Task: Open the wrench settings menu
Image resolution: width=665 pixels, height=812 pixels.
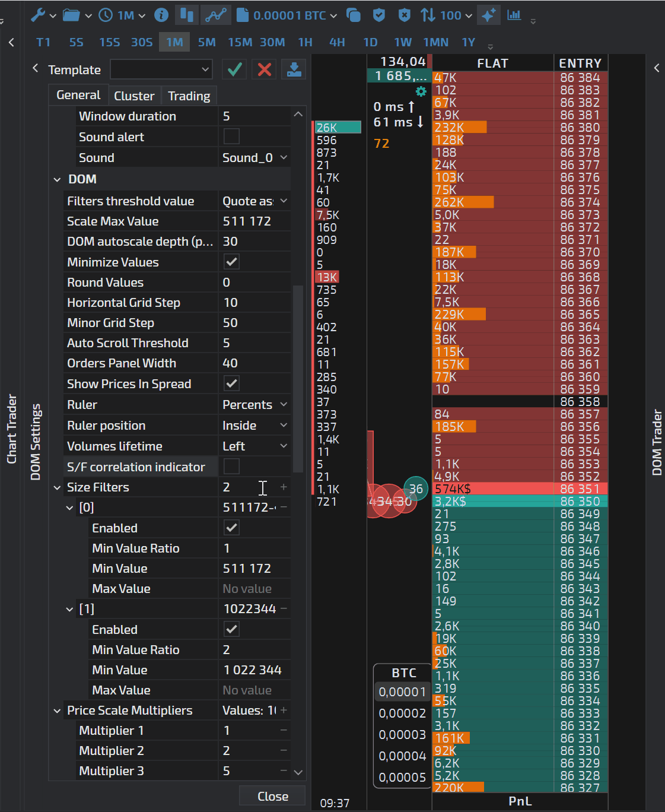Action: pyautogui.click(x=39, y=15)
